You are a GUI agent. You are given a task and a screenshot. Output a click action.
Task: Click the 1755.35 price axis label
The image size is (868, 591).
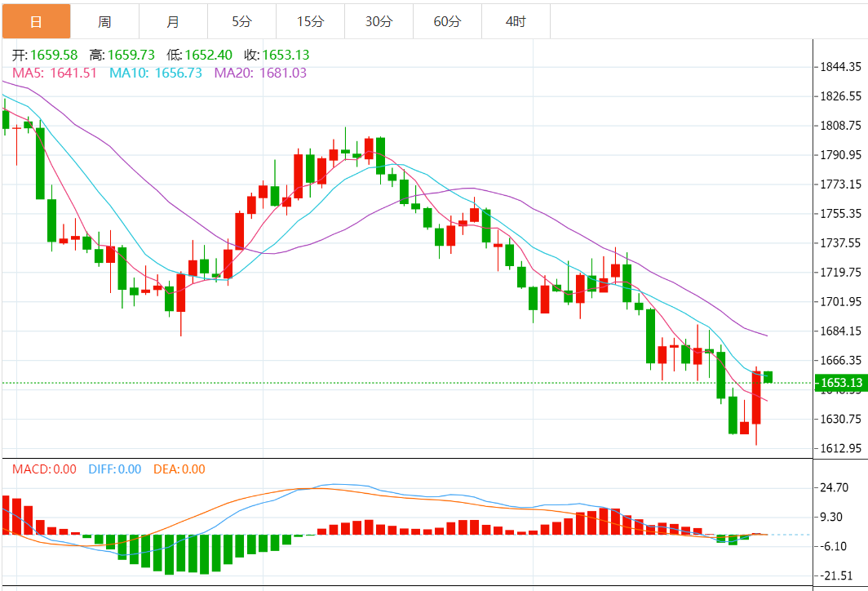pyautogui.click(x=840, y=214)
